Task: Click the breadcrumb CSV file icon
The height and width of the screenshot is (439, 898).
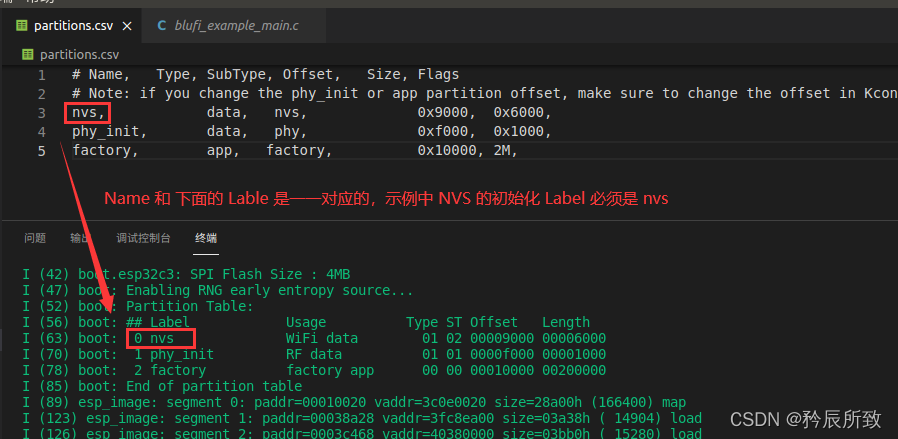Action: pos(27,55)
